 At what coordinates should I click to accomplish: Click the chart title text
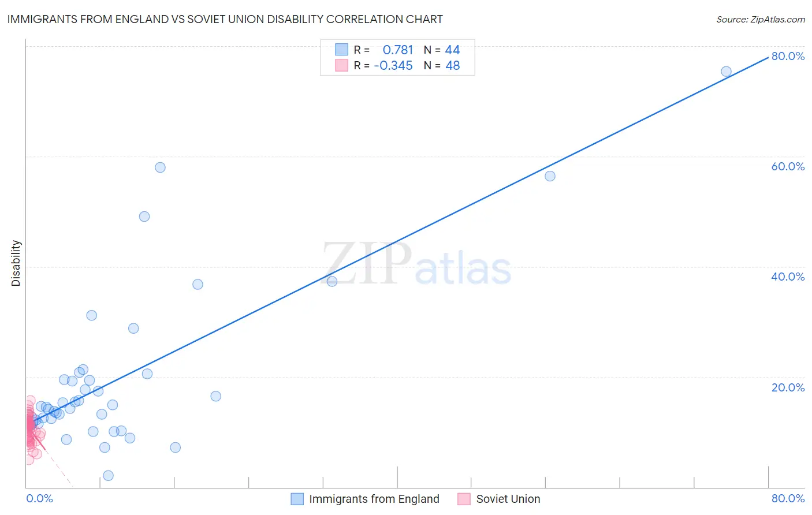click(x=225, y=19)
